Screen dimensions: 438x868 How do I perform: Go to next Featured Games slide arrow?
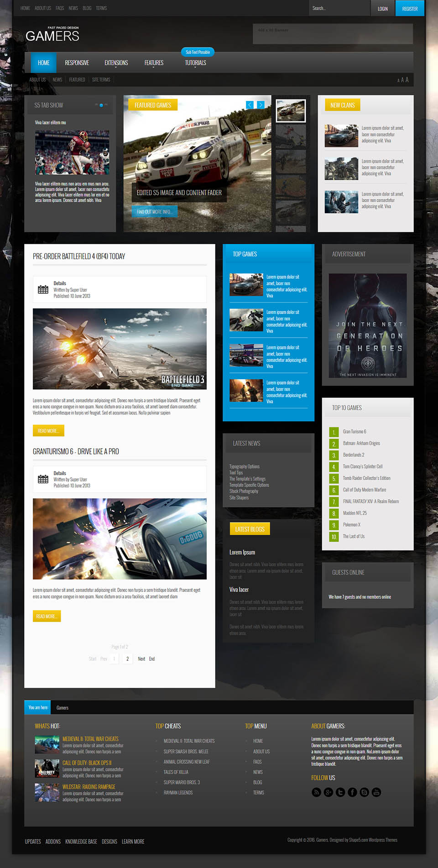point(261,105)
